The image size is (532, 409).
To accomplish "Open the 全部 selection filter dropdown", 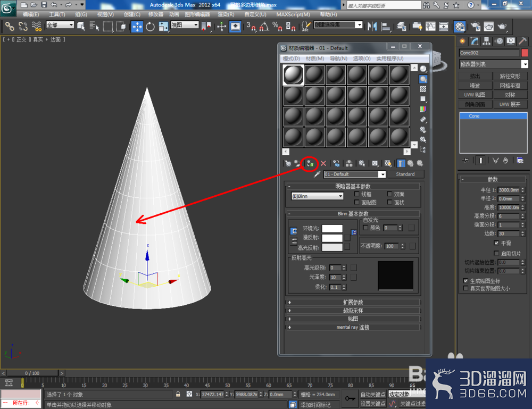I will point(60,25).
